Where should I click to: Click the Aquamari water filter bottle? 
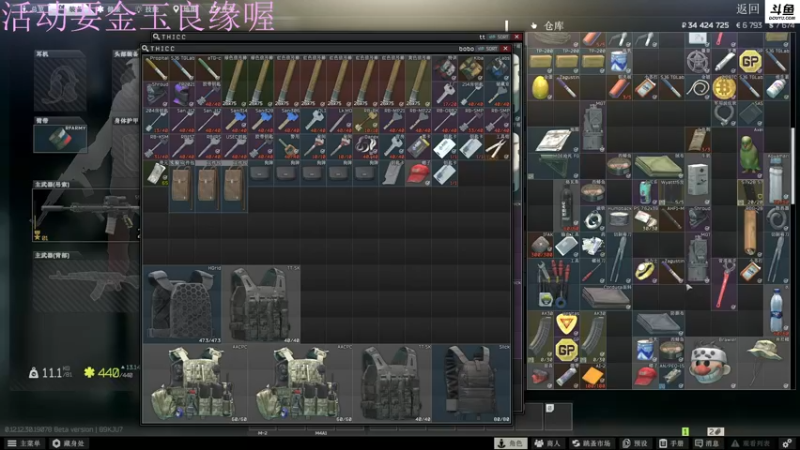[777, 179]
